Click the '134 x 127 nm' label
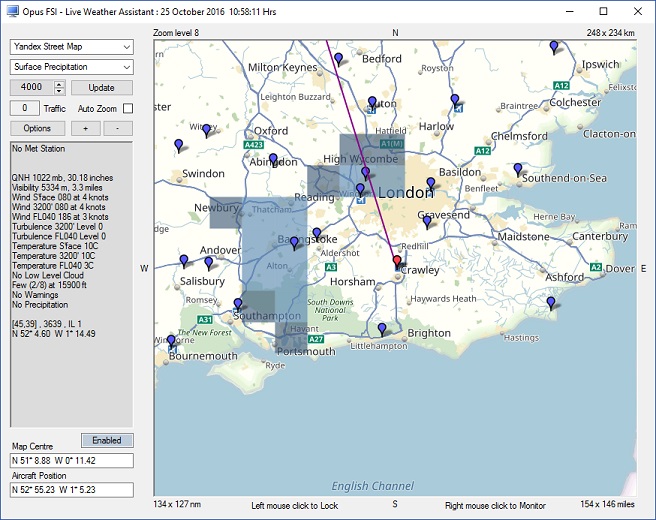 point(177,505)
